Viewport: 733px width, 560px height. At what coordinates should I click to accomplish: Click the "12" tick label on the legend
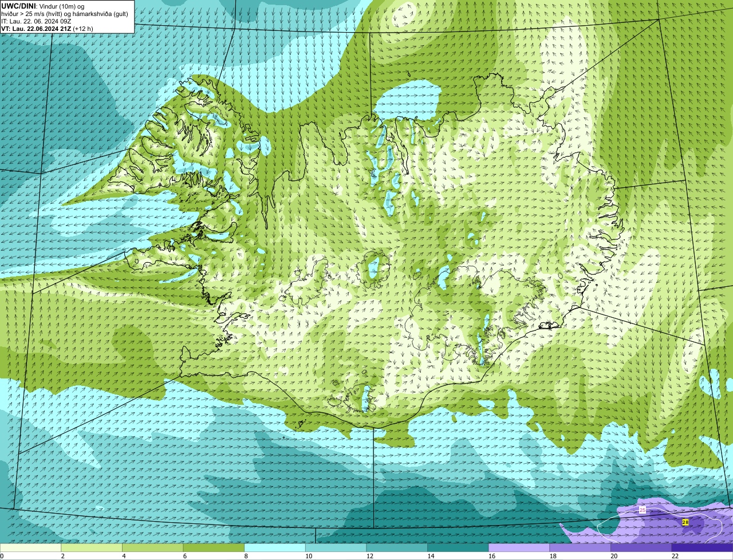tap(370, 556)
